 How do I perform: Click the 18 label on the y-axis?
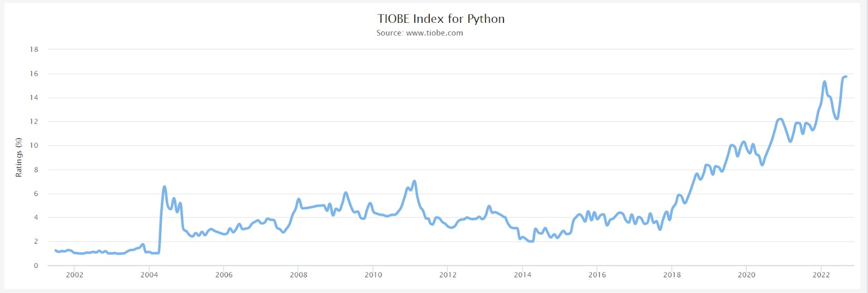[x=34, y=49]
